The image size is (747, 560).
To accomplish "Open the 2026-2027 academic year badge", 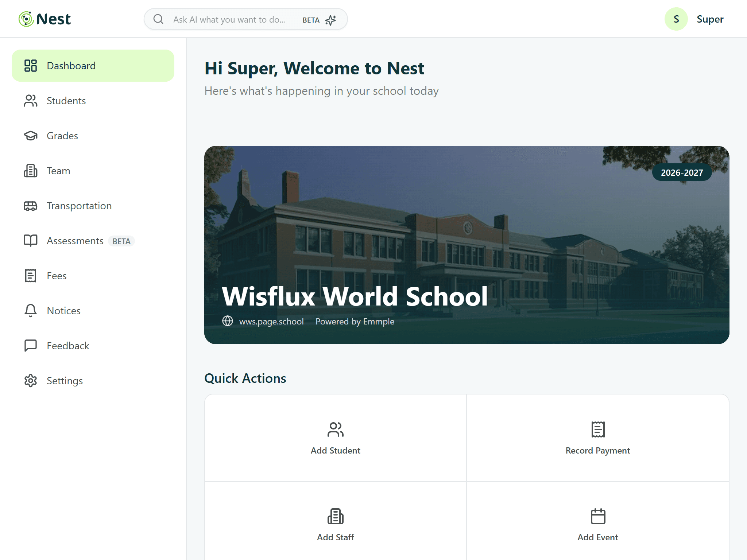I will 682,172.
